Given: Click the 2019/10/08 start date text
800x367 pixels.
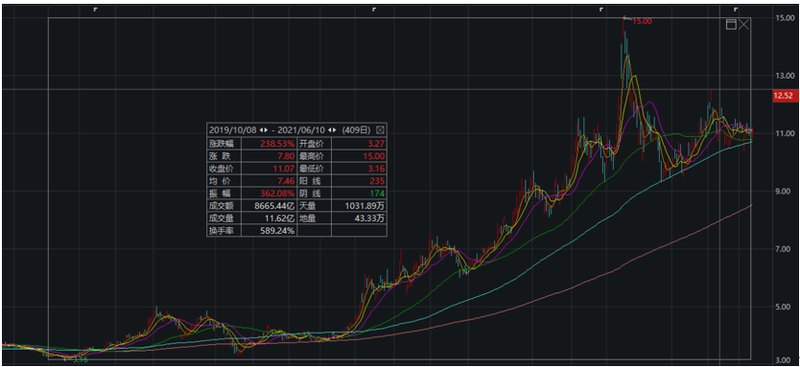Looking at the screenshot, I should click(233, 130).
